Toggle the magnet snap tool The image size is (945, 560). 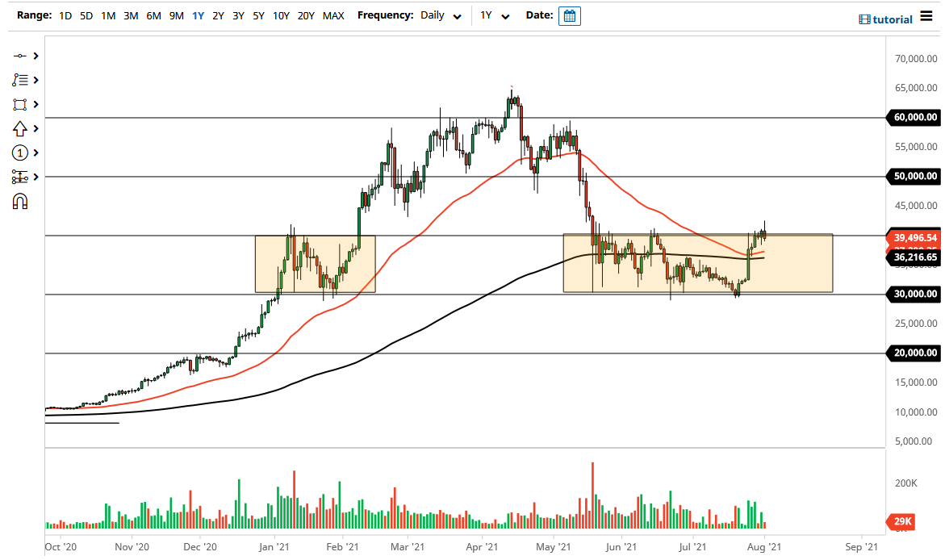20,202
